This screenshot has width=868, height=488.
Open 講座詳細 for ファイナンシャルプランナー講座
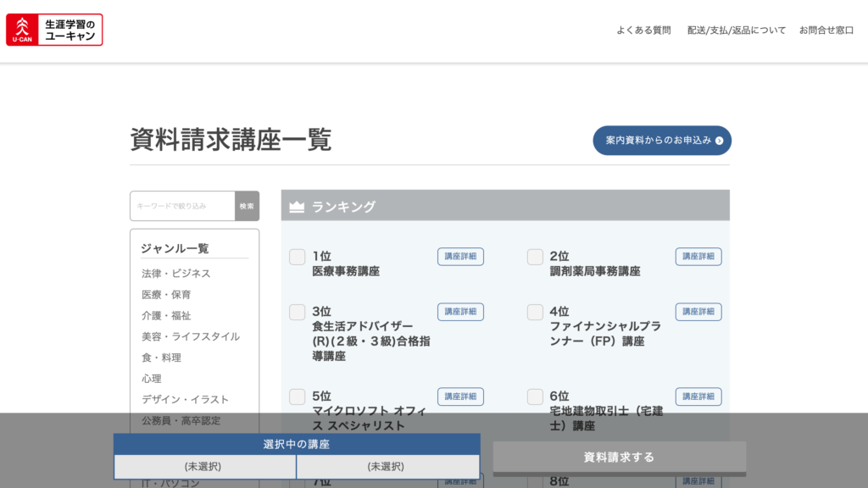coord(698,312)
